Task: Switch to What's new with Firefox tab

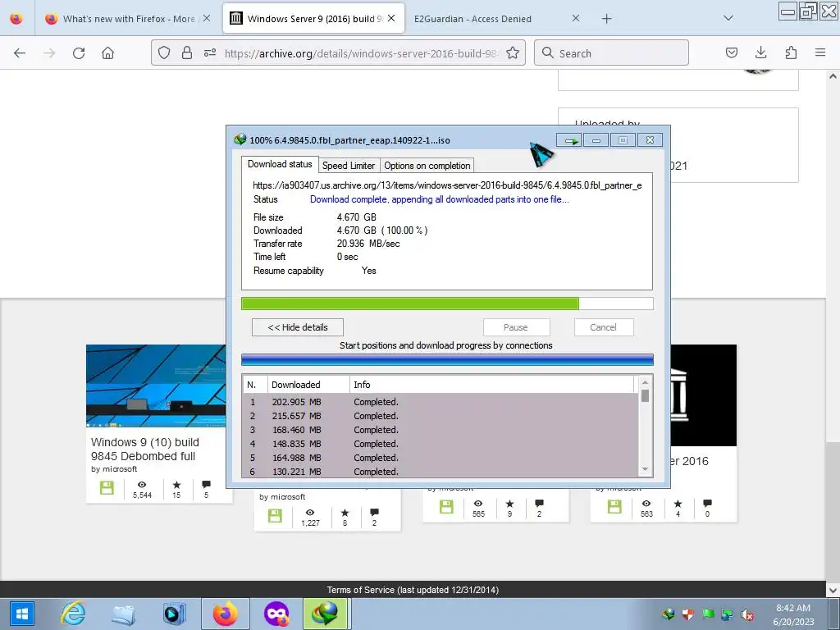Action: pos(119,19)
